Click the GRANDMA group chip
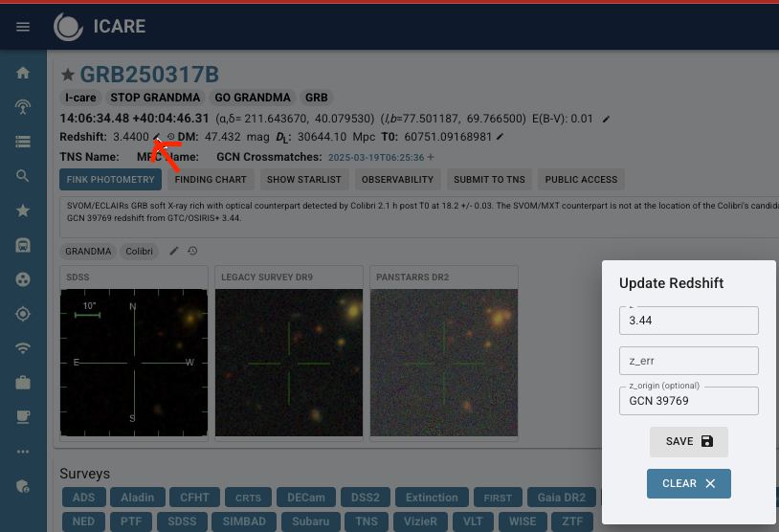Image resolution: width=779 pixels, height=532 pixels. [x=88, y=252]
